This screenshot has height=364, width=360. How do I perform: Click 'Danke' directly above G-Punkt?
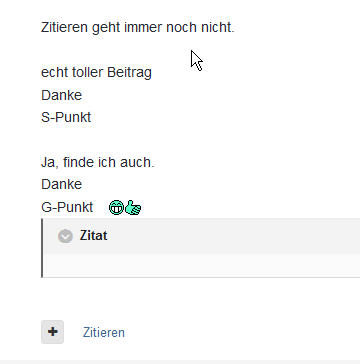pyautogui.click(x=61, y=184)
